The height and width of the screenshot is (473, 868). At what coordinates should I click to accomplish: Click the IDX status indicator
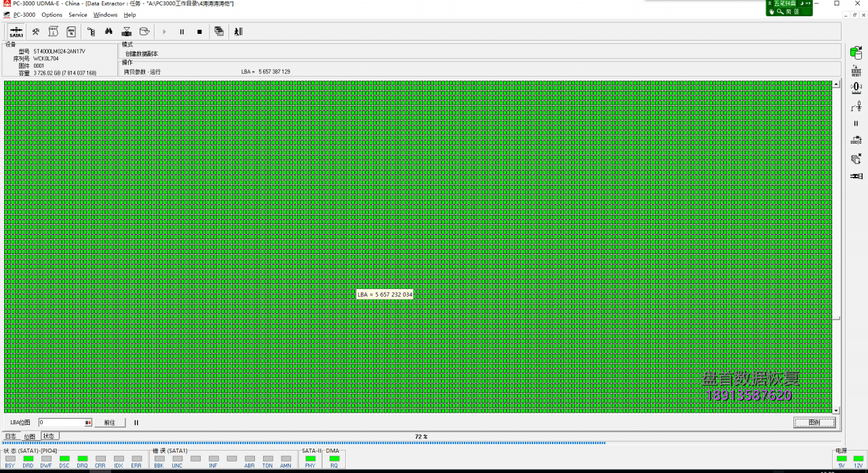pos(119,459)
